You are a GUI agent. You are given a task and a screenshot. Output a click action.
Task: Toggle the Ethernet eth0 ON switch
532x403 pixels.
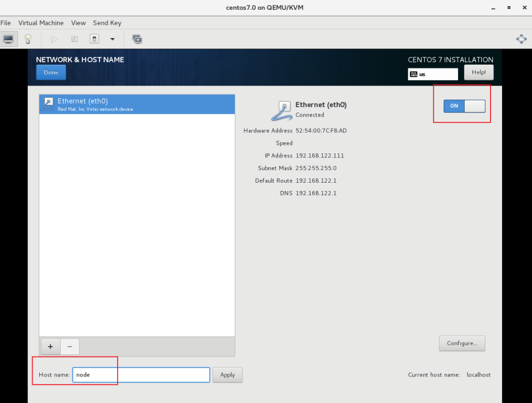[x=464, y=106]
